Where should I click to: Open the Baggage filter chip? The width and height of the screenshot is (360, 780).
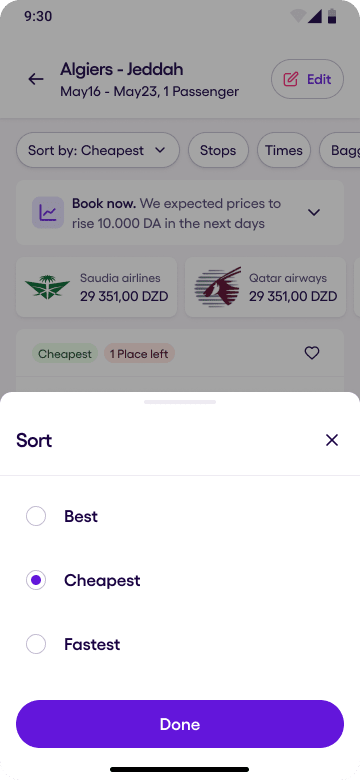pyautogui.click(x=340, y=150)
